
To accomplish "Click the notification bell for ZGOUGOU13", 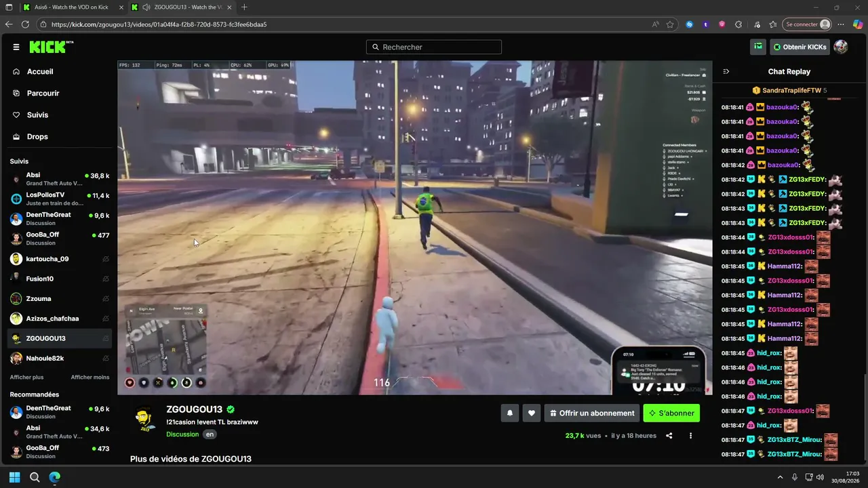I will coord(510,413).
